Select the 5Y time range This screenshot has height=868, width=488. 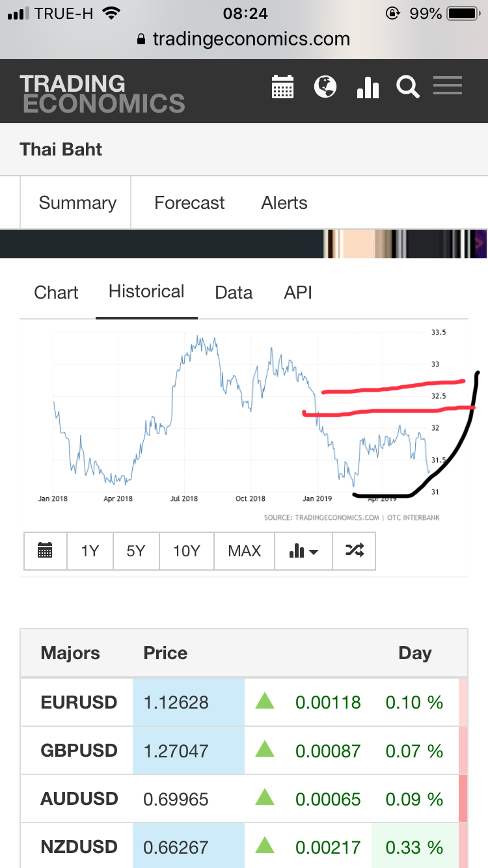click(135, 551)
